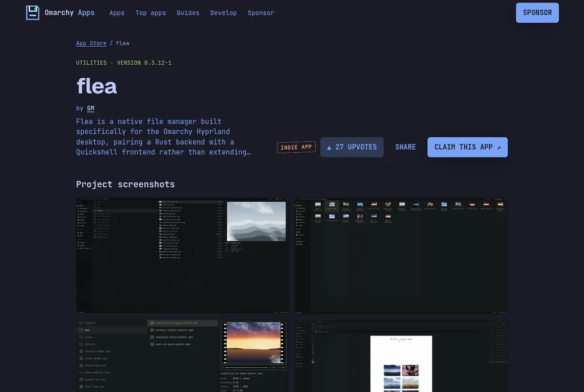Viewport: 584px width, 392px height.
Task: Click the UTILITIES category label
Action: [91, 63]
